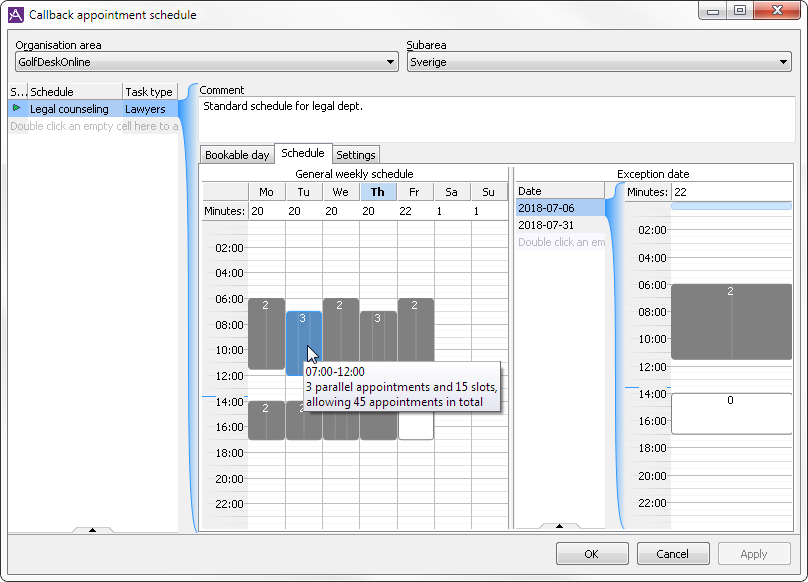Image resolution: width=808 pixels, height=582 pixels.
Task: Select the Th column header
Action: click(x=378, y=191)
